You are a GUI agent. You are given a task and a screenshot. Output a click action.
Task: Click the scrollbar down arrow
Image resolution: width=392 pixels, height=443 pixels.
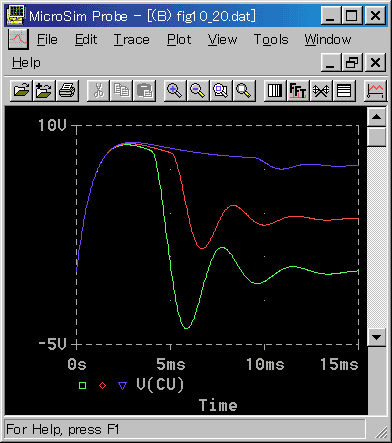(377, 337)
